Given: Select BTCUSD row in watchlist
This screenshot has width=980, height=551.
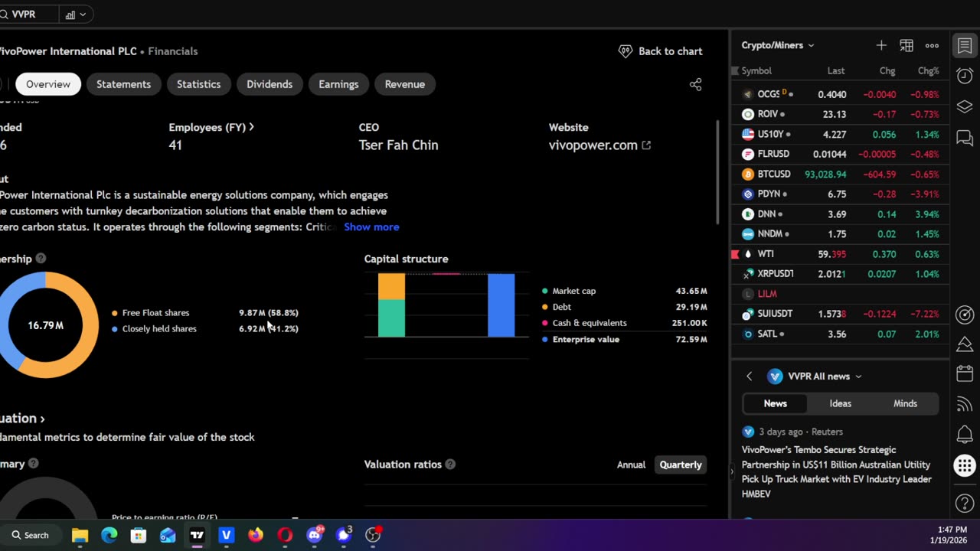Looking at the screenshot, I should tap(840, 174).
